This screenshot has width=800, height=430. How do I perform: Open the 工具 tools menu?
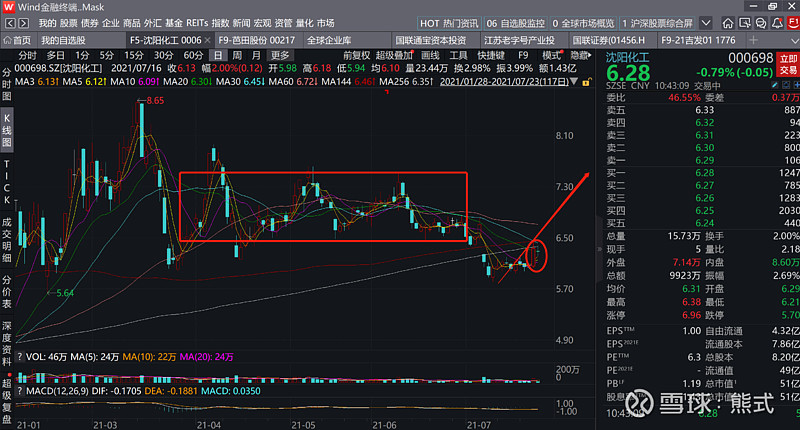click(458, 55)
